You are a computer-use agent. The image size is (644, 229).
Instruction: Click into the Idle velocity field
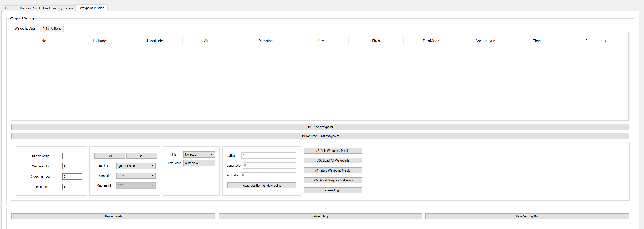point(72,156)
